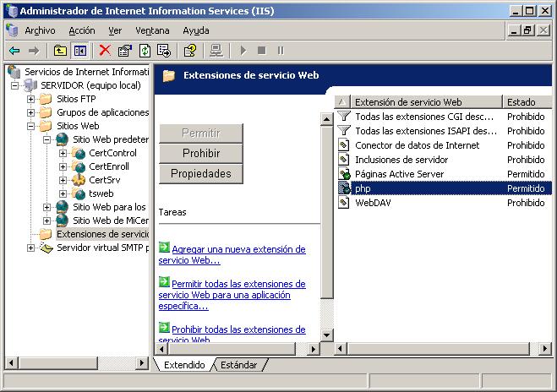The image size is (557, 392).
Task: Go up one level with folder icon
Action: (x=60, y=51)
